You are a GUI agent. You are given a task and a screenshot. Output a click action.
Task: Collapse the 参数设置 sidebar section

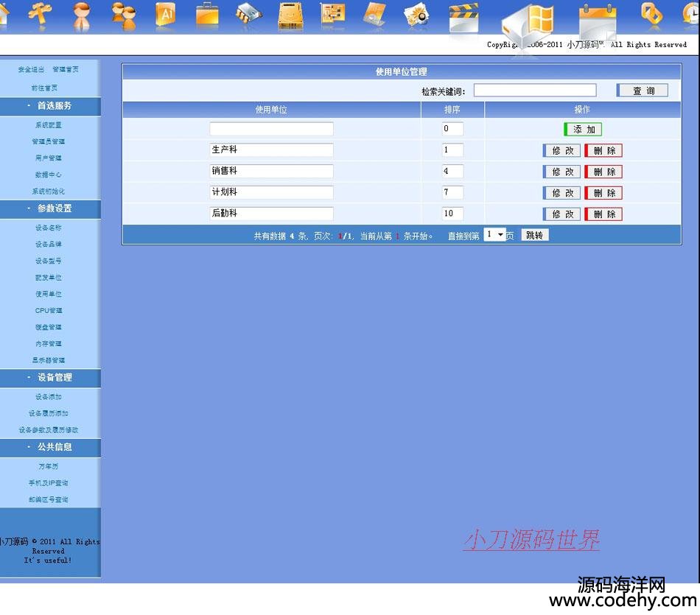click(50, 208)
